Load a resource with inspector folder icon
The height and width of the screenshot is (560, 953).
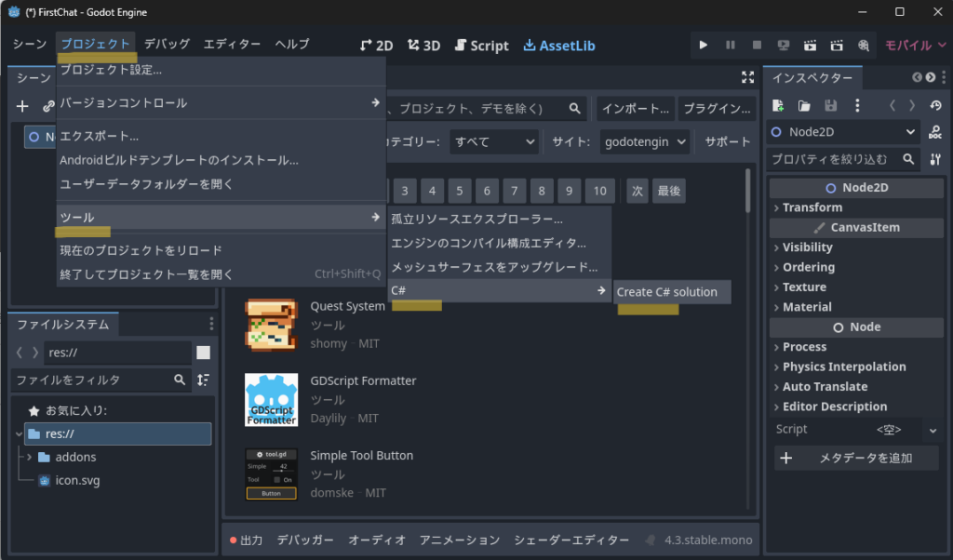tap(804, 106)
